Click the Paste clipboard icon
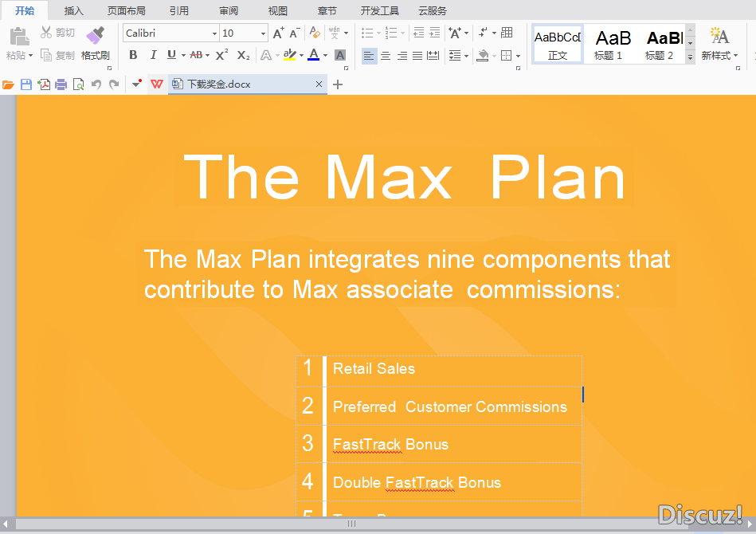 point(19,37)
